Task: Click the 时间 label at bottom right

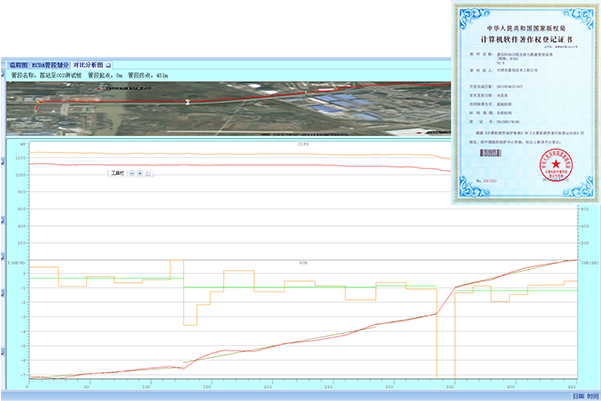Action: click(x=592, y=395)
